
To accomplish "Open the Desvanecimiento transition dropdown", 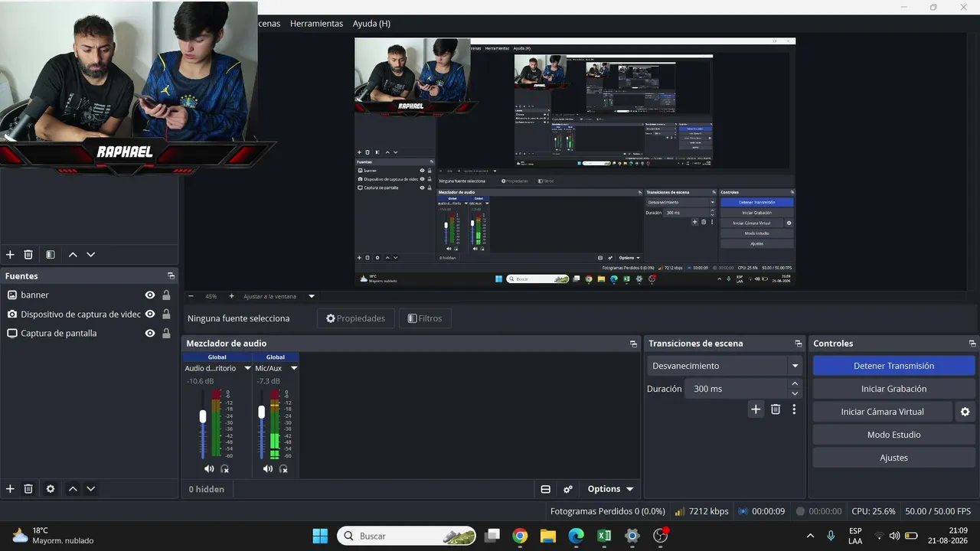I will [724, 366].
